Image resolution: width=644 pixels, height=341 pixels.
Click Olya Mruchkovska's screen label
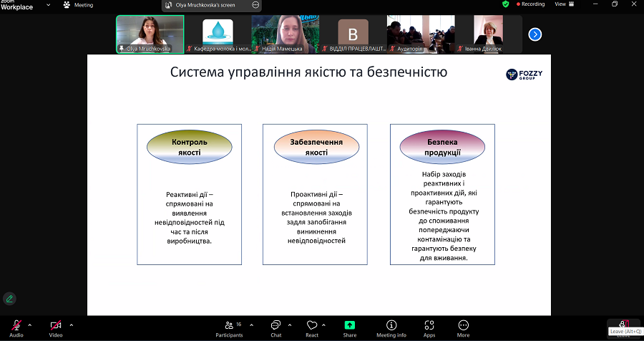pos(205,5)
